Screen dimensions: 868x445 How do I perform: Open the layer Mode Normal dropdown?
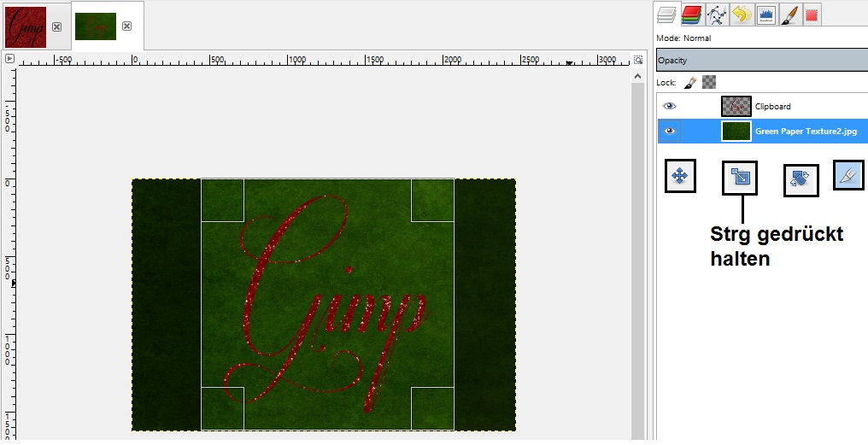pos(762,38)
